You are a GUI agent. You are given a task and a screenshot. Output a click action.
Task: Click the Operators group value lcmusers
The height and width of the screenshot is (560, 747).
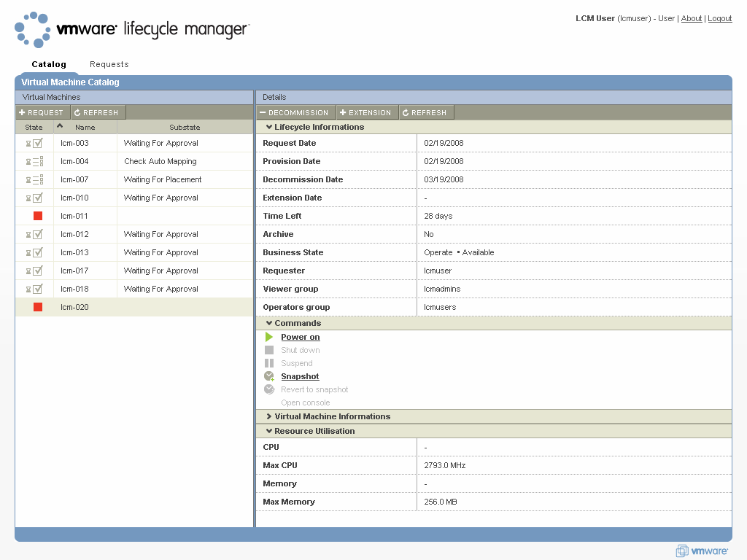click(440, 307)
